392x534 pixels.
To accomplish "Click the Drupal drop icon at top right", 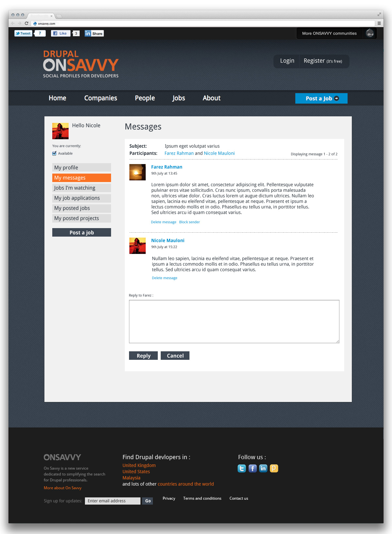I will (x=370, y=33).
